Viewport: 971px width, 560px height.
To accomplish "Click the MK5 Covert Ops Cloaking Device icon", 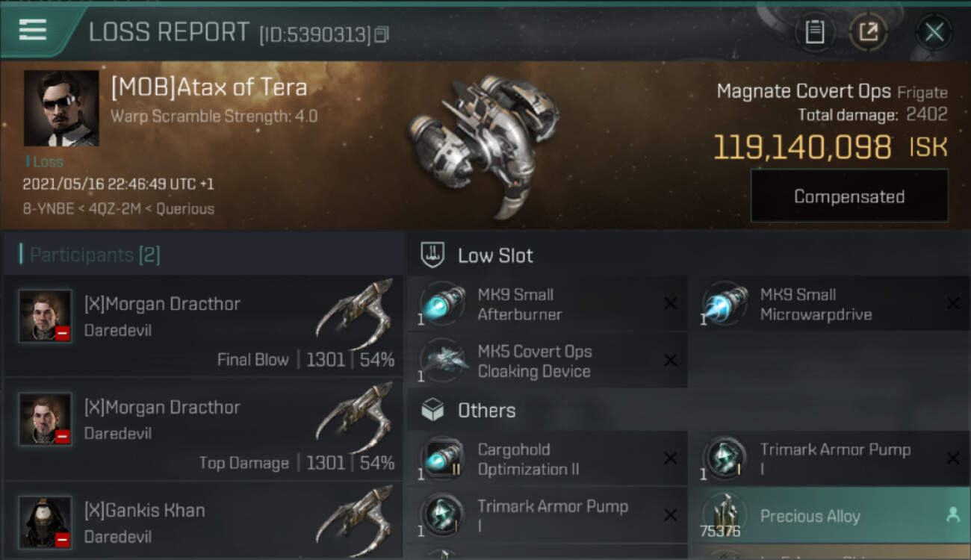I will [x=443, y=361].
